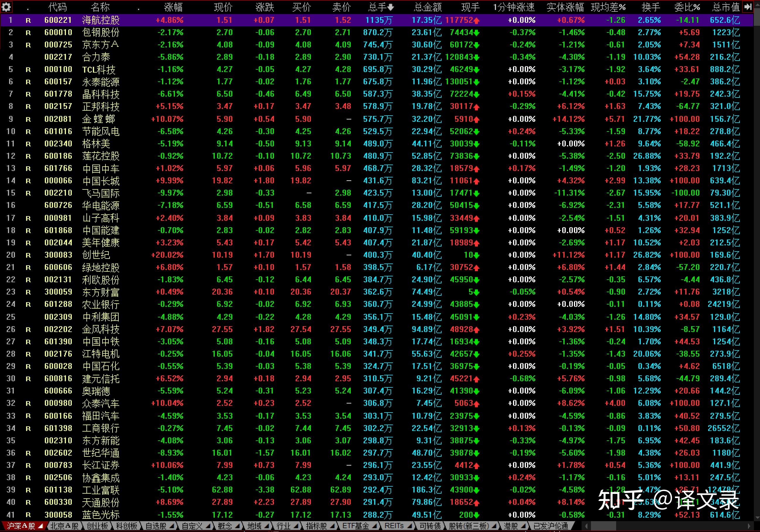Sort by the 总市值 column header
The height and width of the screenshot is (532, 760).
click(726, 7)
